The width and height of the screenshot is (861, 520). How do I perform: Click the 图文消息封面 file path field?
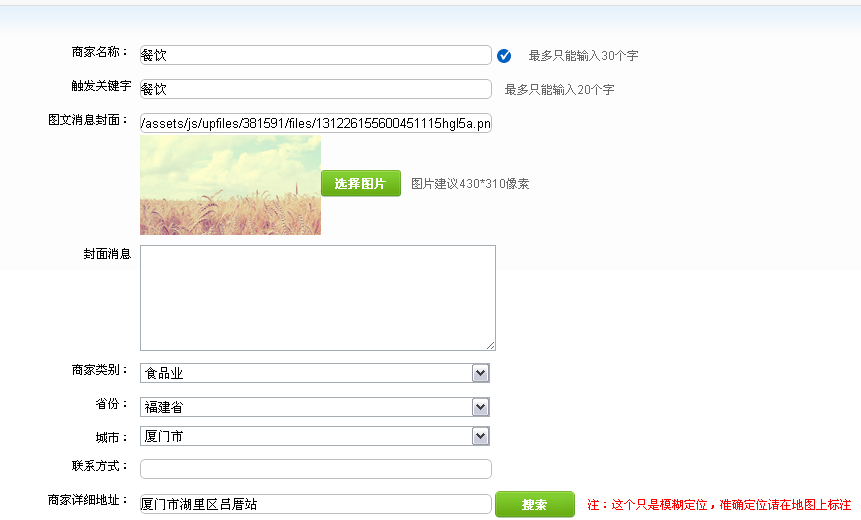[x=315, y=123]
